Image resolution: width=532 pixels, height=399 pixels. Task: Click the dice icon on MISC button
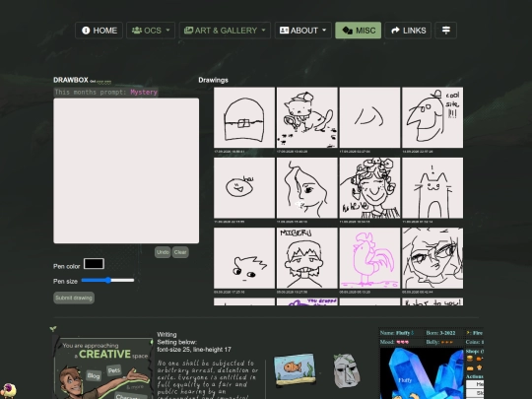click(x=348, y=31)
